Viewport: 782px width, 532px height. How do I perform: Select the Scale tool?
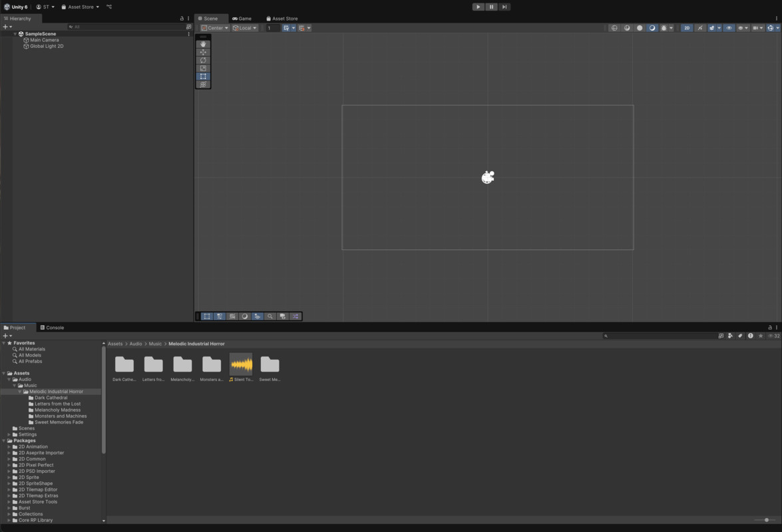(203, 68)
